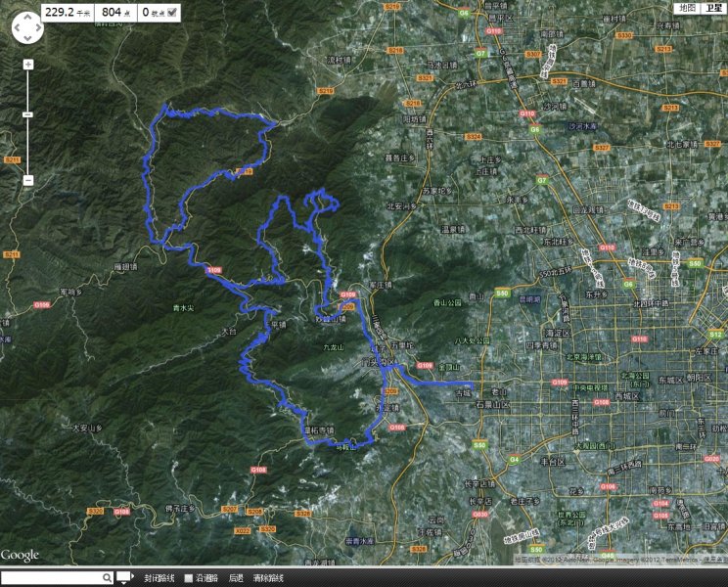728x587 pixels.
Task: Pan the map right with the navigation arrow
Action: point(37,29)
